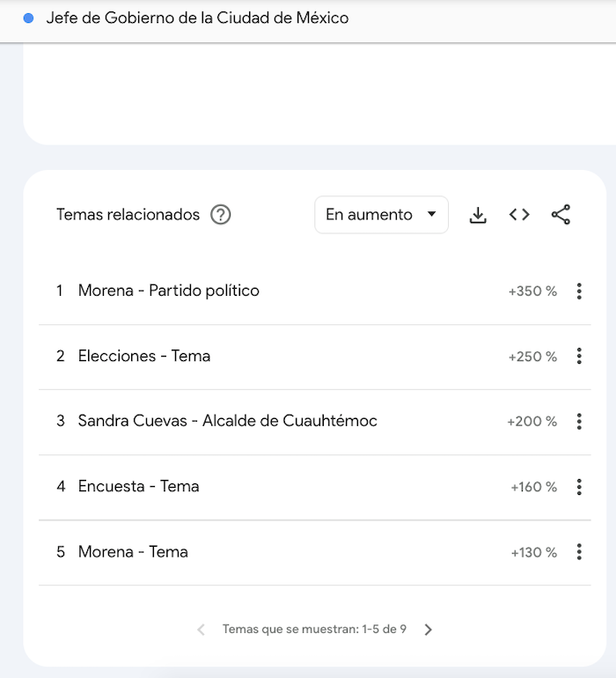Open more options for Sandra Cuevas row

(579, 422)
